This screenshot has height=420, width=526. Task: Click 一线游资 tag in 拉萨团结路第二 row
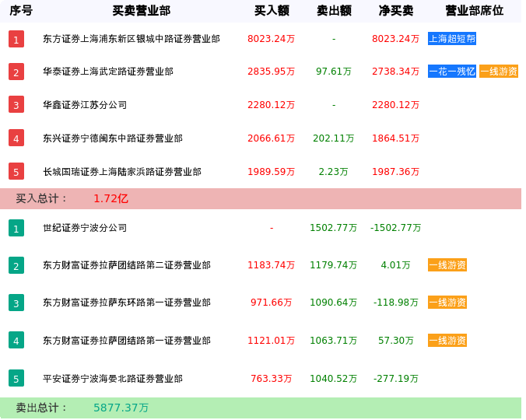pos(447,265)
